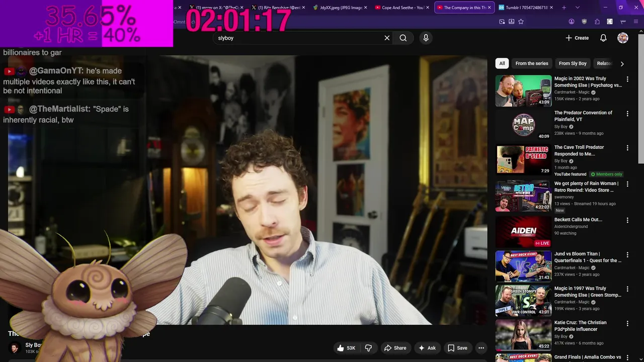The image size is (644, 362).
Task: Click the shield icon in browser toolbar
Action: pyautogui.click(x=584, y=22)
